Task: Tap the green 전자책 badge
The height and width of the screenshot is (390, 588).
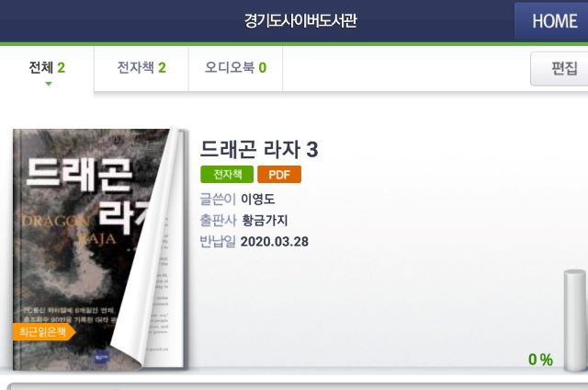Action: 227,175
